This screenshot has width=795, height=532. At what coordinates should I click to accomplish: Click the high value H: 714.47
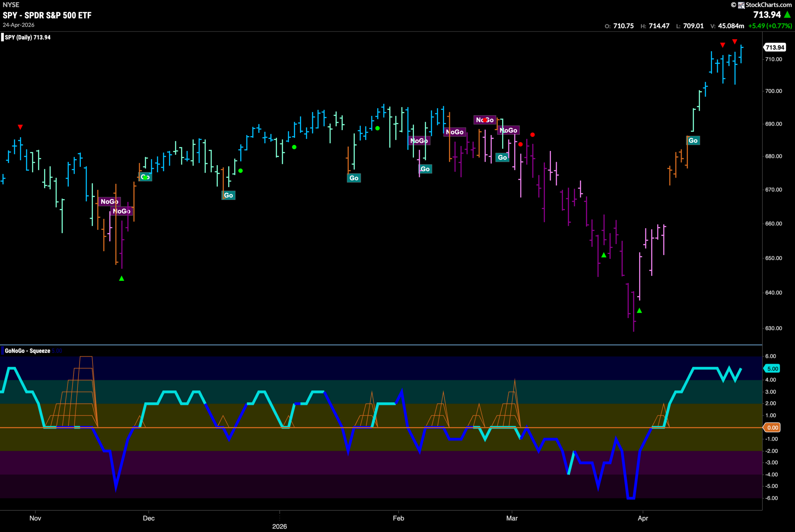pyautogui.click(x=655, y=26)
